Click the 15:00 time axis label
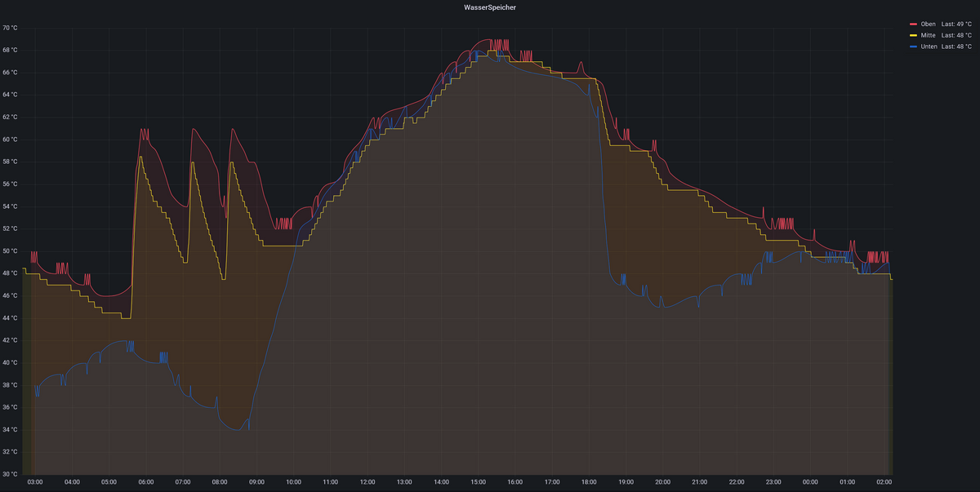 click(478, 482)
